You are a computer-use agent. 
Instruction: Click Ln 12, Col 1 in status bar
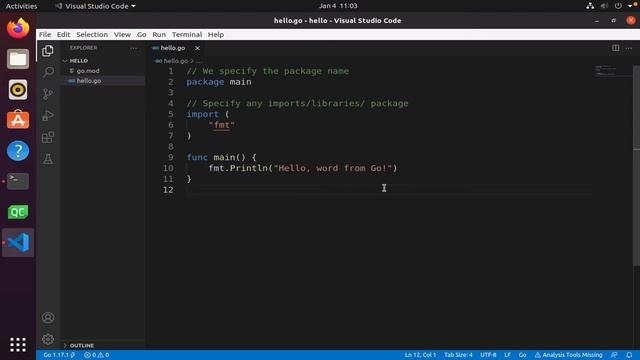pos(420,355)
